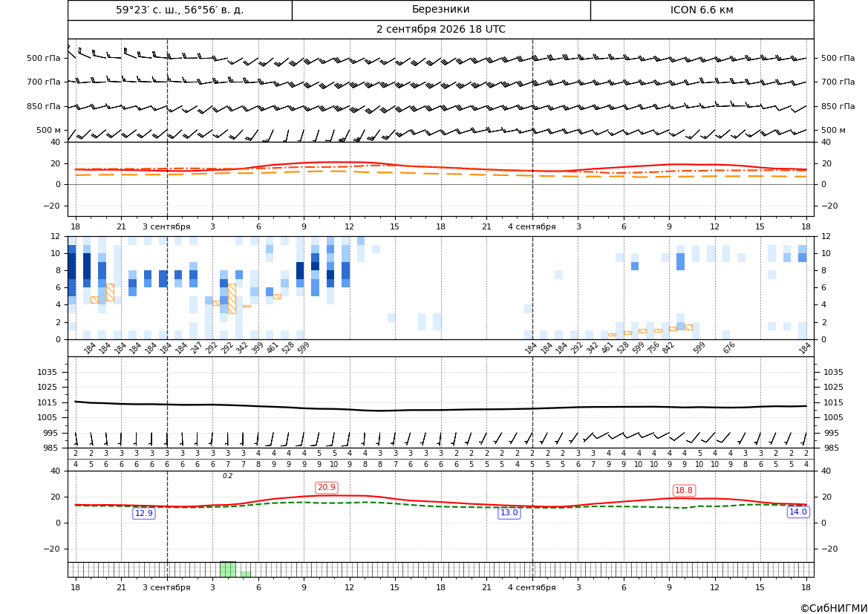Image resolution: width=868 pixels, height=614 pixels.
Task: Click the Березники location title cell
Action: point(440,10)
